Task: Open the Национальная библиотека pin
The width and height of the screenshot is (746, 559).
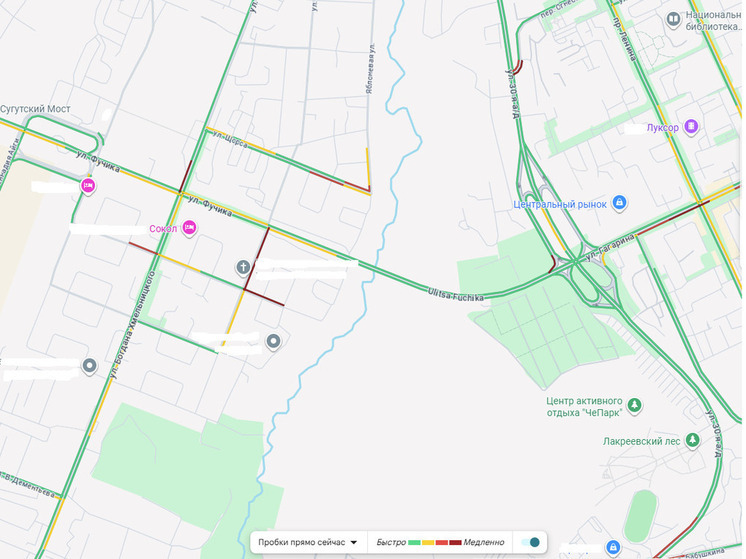Action: [673, 20]
